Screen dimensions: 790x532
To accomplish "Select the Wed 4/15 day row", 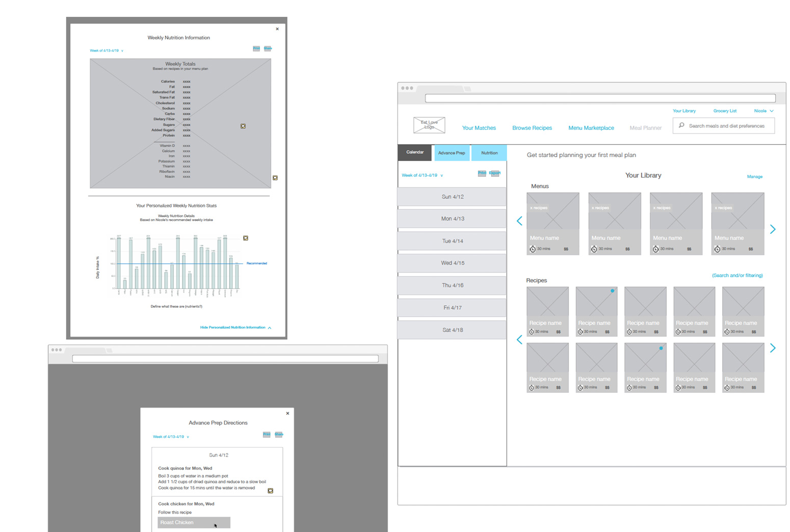I will [x=452, y=263].
